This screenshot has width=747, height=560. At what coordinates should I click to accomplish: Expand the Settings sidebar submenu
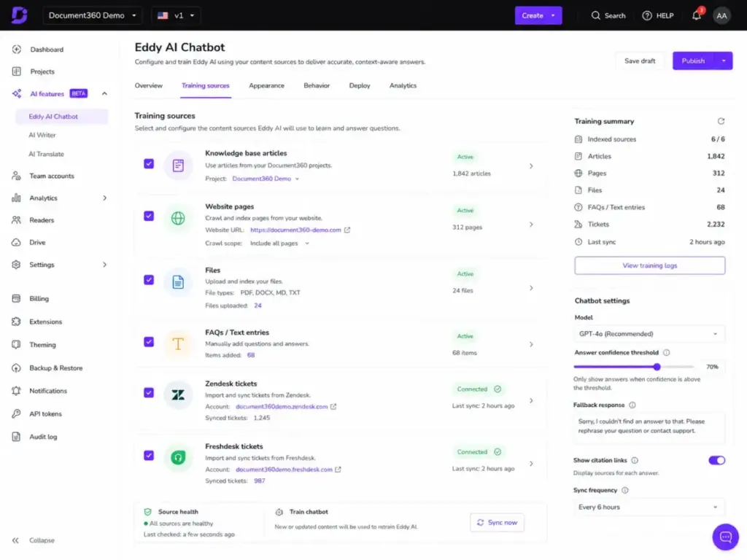[x=104, y=265]
